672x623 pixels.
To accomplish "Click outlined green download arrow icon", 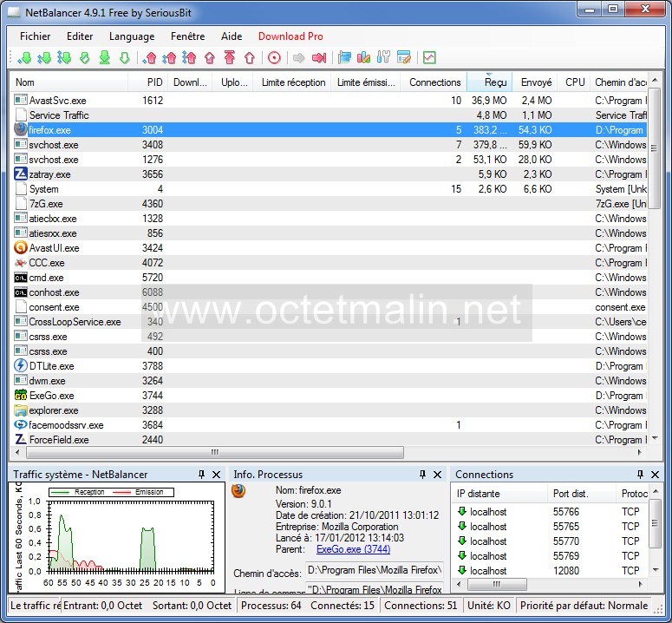I will pos(125,57).
